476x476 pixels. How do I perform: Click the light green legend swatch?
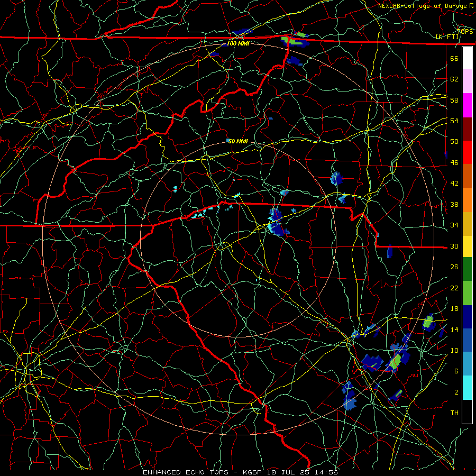pyautogui.click(x=467, y=293)
